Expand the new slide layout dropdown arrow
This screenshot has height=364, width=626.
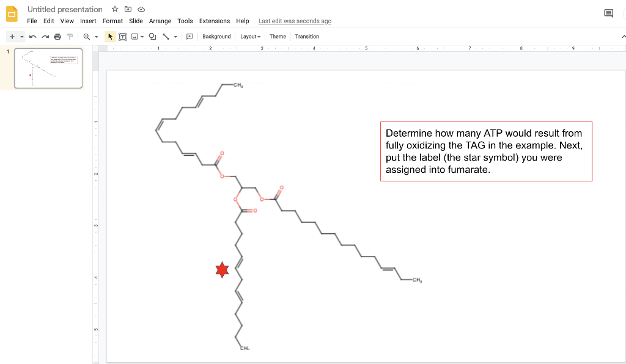click(22, 37)
